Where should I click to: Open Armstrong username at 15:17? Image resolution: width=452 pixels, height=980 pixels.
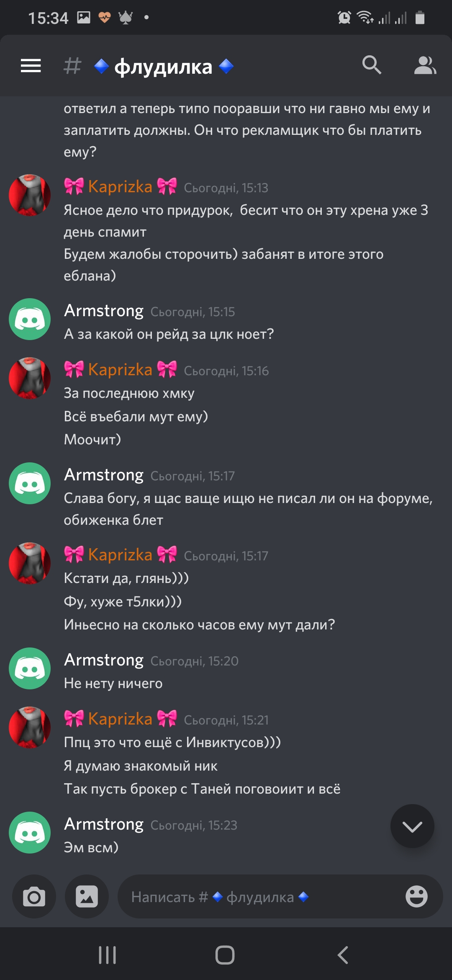point(104,475)
